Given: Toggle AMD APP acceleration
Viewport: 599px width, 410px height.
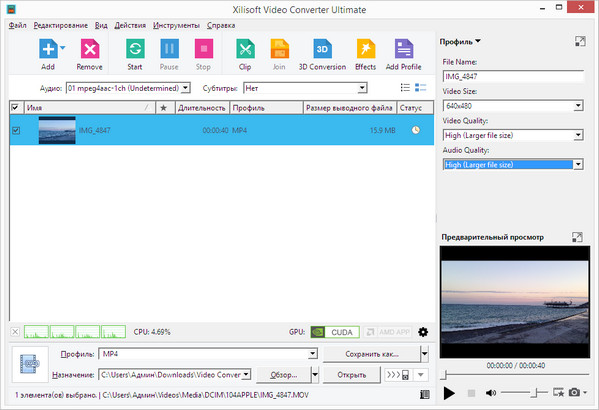Looking at the screenshot, I should point(387,332).
